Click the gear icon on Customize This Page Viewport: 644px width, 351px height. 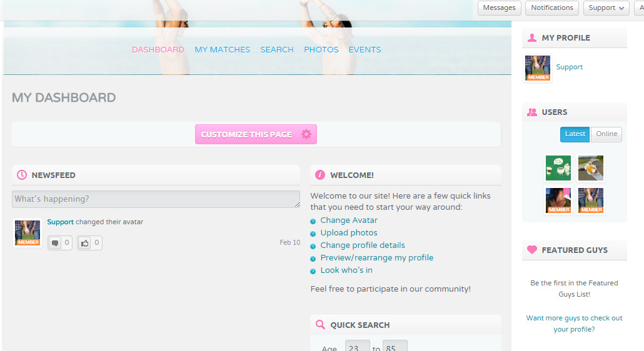306,134
